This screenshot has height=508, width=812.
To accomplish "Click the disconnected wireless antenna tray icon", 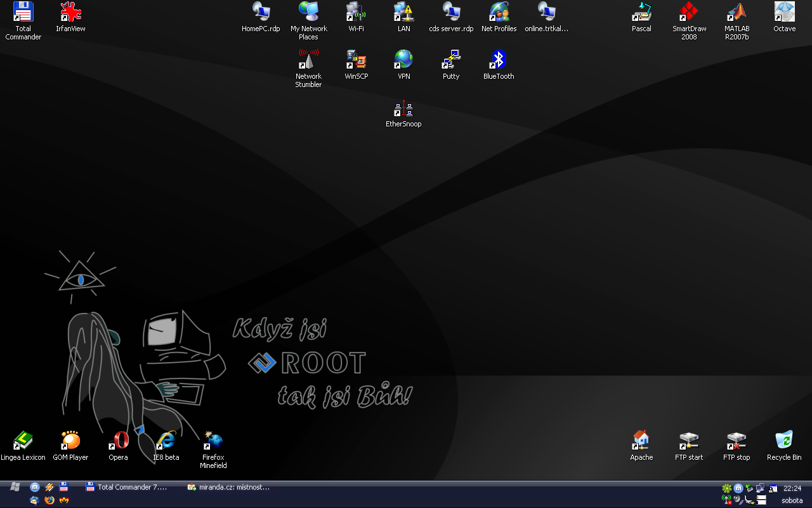I will coord(727,500).
